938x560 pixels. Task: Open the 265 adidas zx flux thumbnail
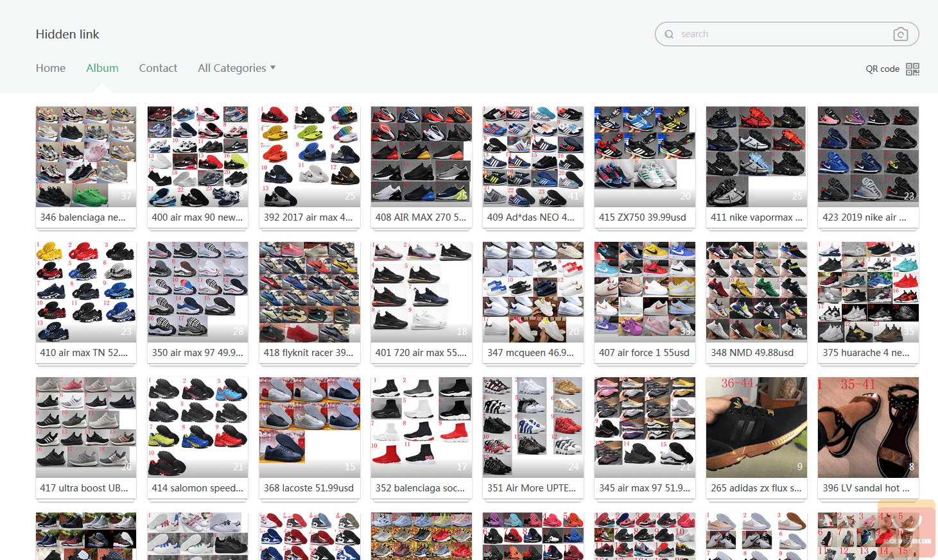tap(756, 427)
